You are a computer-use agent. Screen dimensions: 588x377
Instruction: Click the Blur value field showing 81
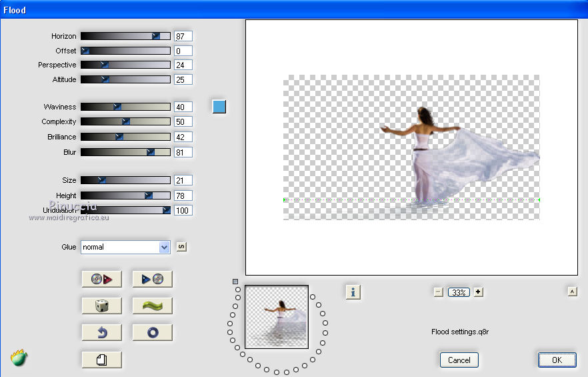183,152
